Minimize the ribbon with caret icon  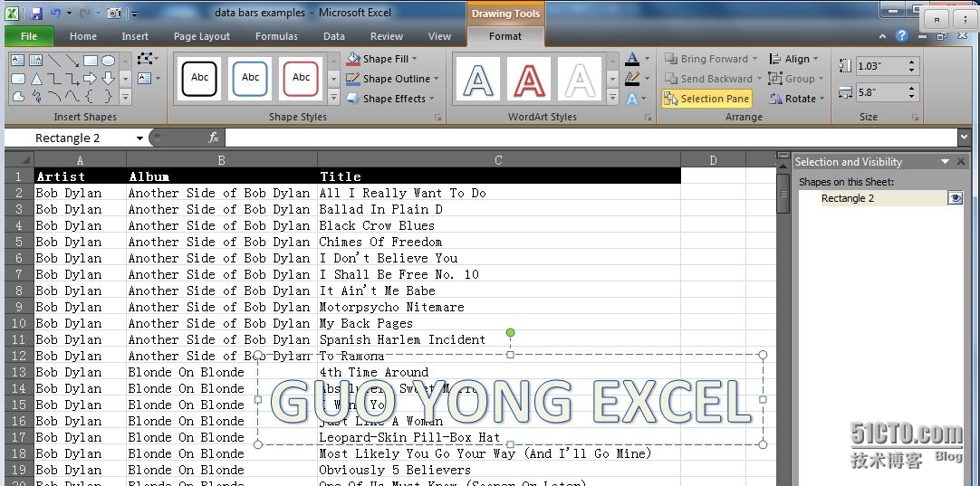[x=882, y=36]
